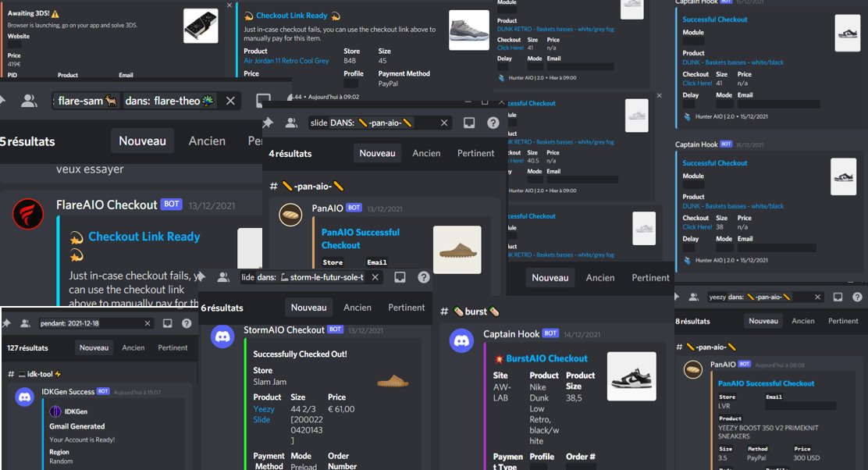The width and height of the screenshot is (868, 470).
Task: Show members icon beside storm-le-futur search
Action: [x=223, y=277]
